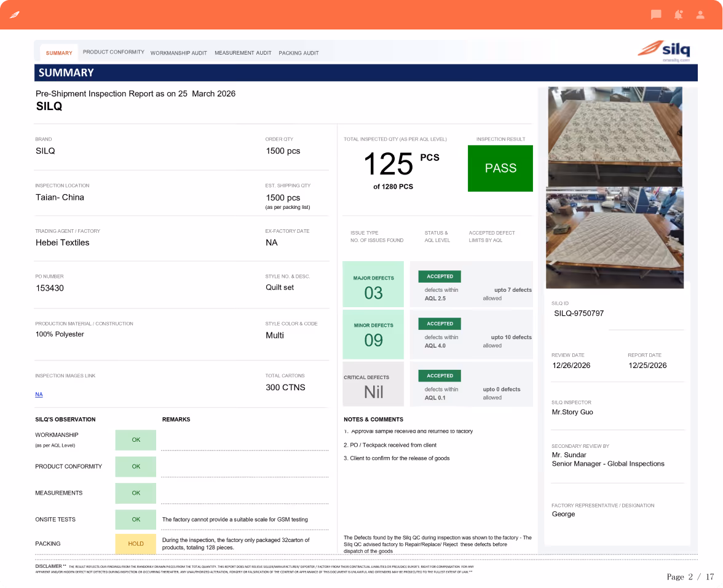Open the Workmanship Audit tab
The width and height of the screenshot is (723, 588).
coord(178,53)
